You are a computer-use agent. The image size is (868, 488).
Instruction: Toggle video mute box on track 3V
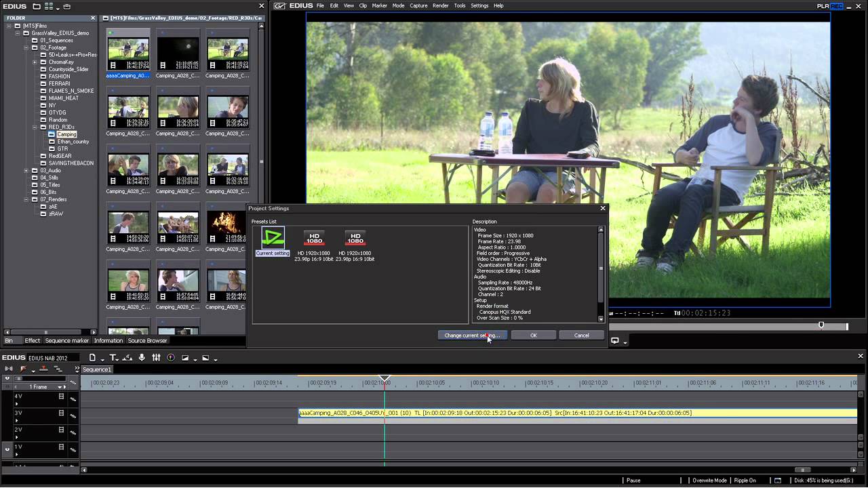tap(61, 413)
